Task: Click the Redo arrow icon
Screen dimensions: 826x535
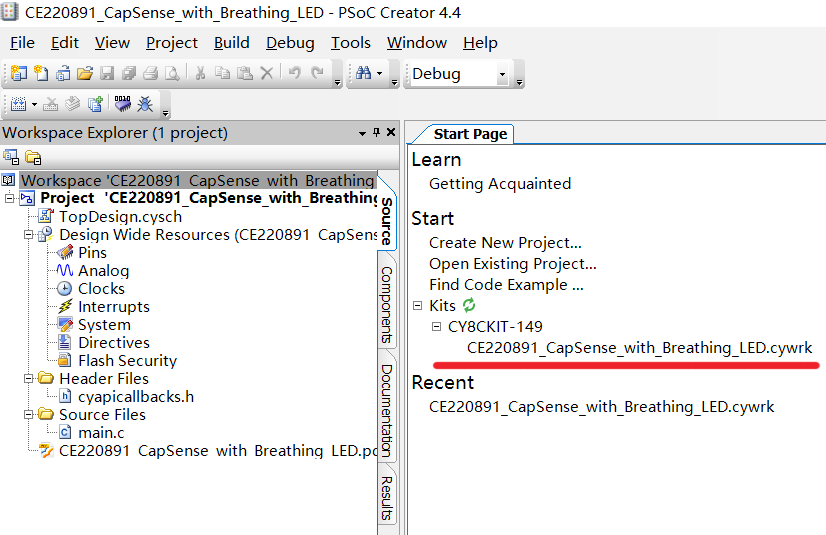Action: 317,73
